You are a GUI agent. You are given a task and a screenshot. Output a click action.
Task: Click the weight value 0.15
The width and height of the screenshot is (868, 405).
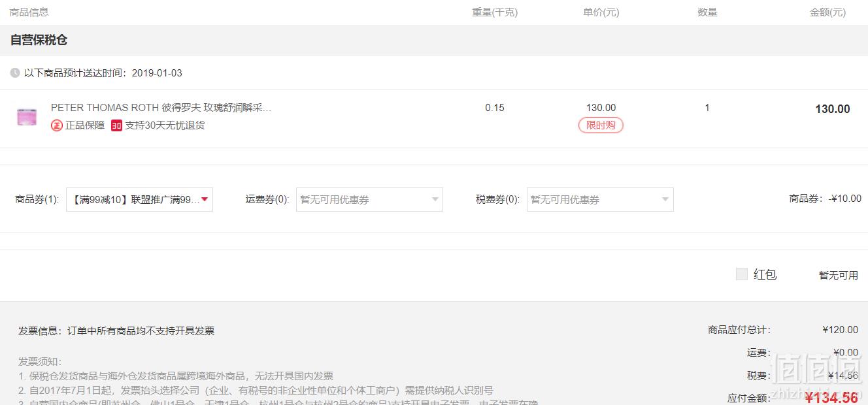(x=495, y=108)
